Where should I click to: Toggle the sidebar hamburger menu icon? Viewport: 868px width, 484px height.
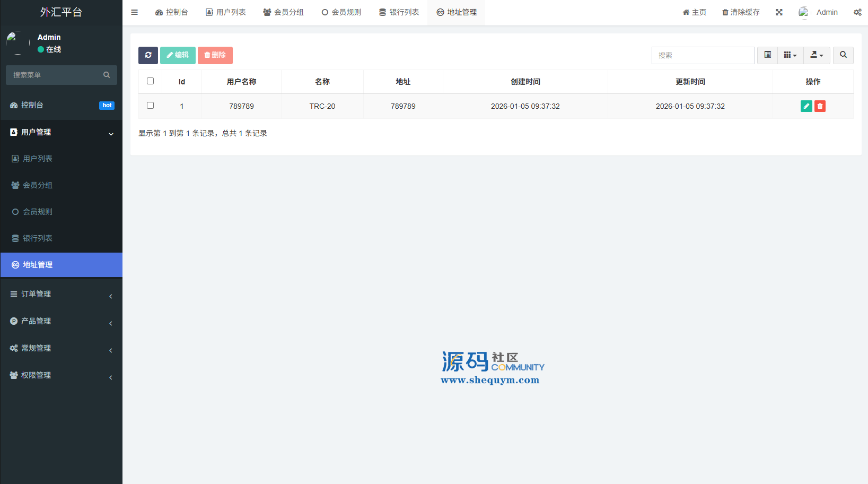point(135,12)
